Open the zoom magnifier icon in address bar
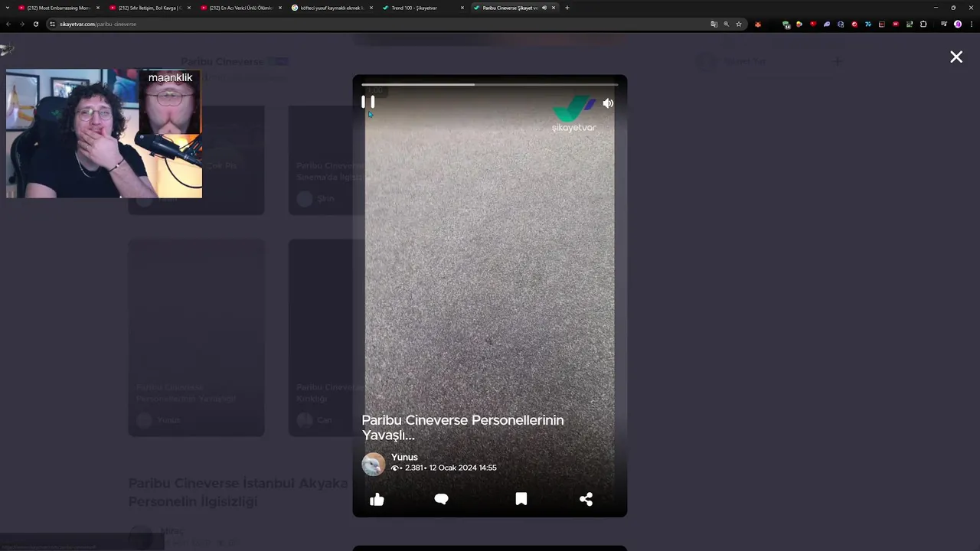The image size is (980, 551). point(727,24)
